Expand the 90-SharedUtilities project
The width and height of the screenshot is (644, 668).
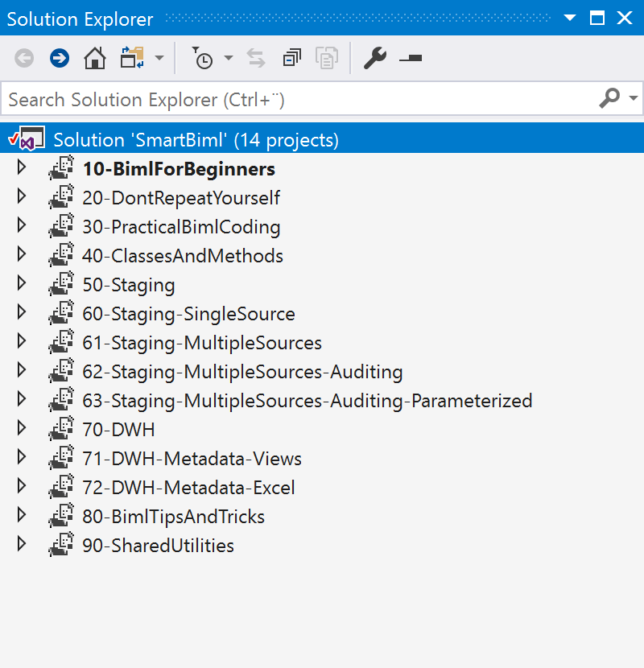(22, 545)
